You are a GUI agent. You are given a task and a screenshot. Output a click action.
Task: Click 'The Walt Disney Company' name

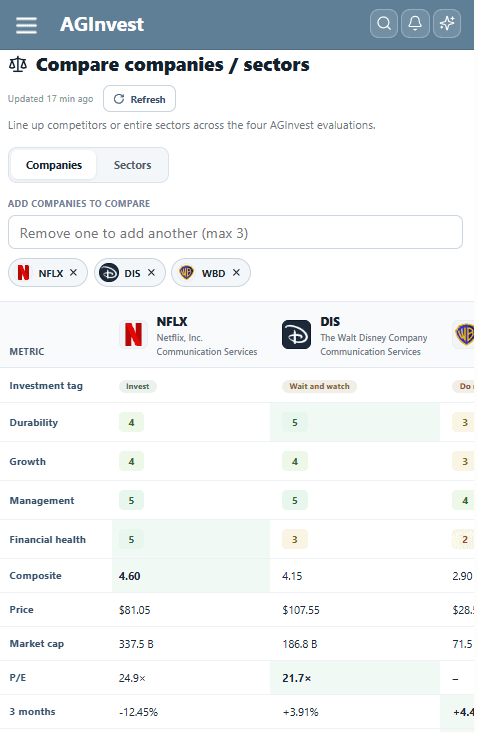click(373, 338)
